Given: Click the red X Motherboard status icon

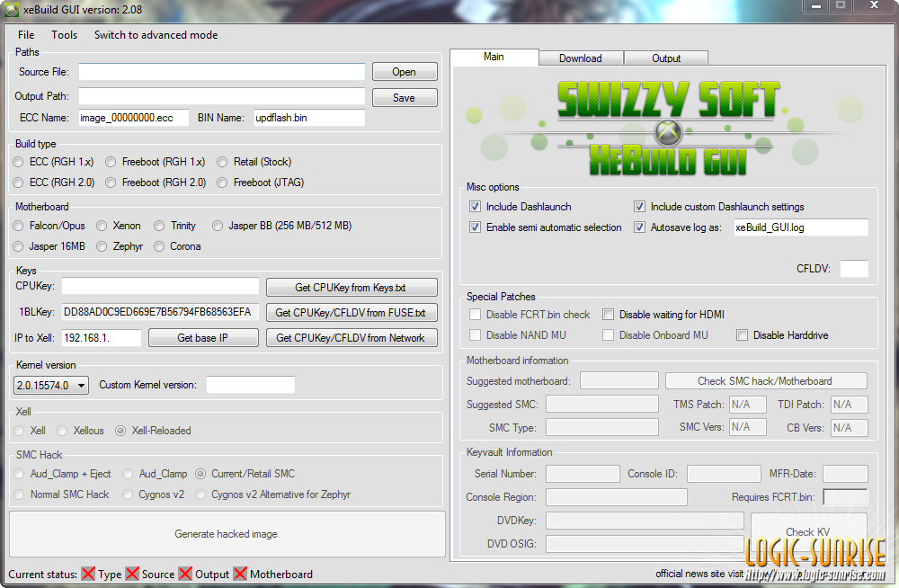Looking at the screenshot, I should 240,574.
